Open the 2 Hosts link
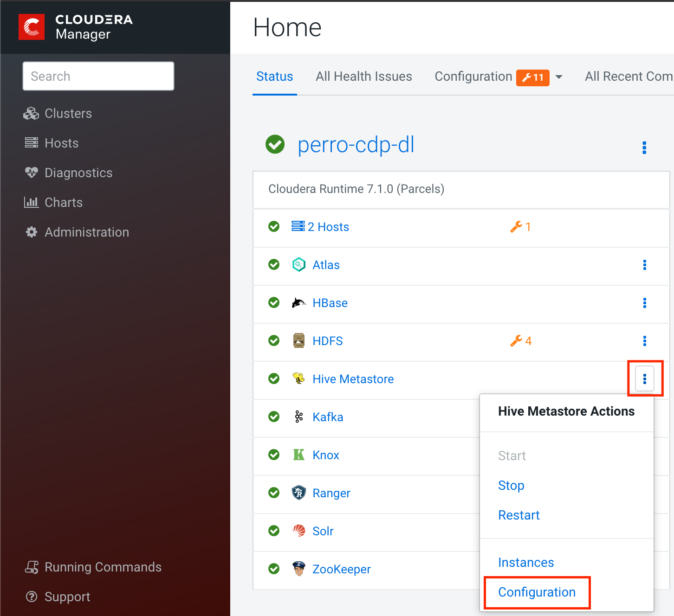The width and height of the screenshot is (674, 616). tap(329, 227)
